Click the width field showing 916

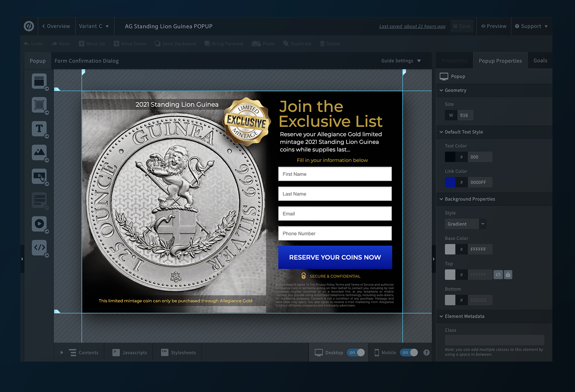[465, 115]
